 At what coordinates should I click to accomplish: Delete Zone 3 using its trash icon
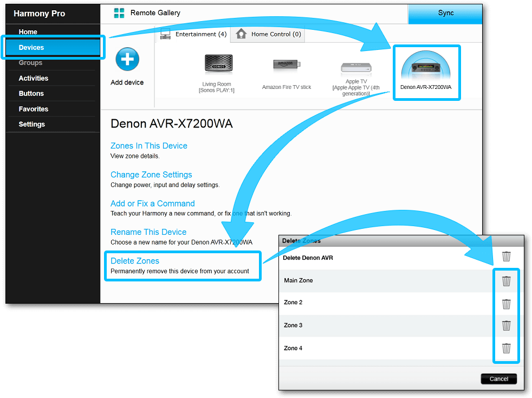(506, 325)
